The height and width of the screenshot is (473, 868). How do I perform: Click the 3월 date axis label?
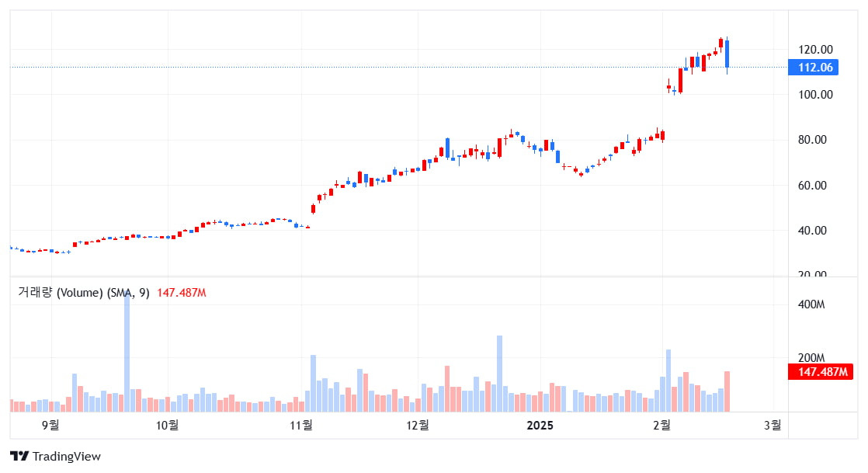click(x=773, y=426)
